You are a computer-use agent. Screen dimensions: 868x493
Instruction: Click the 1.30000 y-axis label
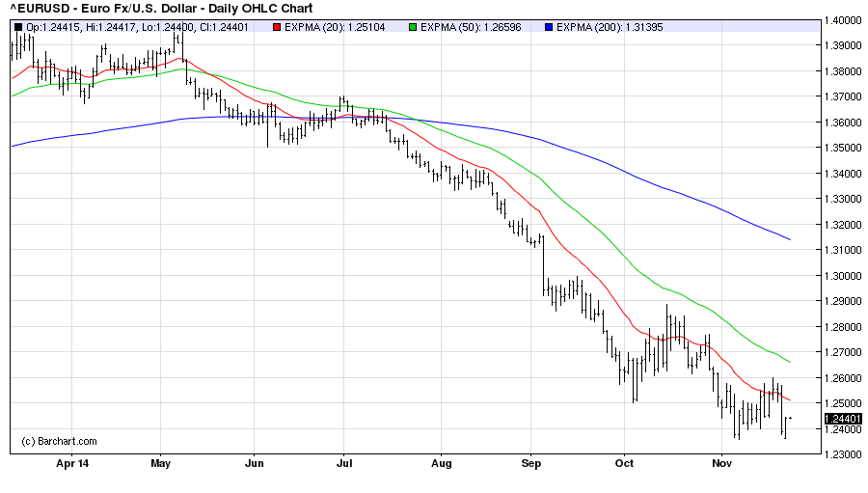click(x=843, y=276)
